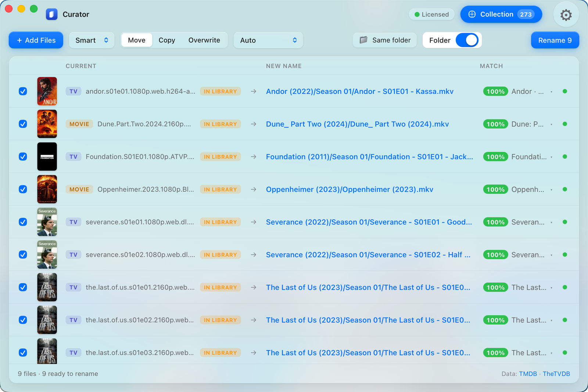Click the Licensed status badge

(432, 14)
